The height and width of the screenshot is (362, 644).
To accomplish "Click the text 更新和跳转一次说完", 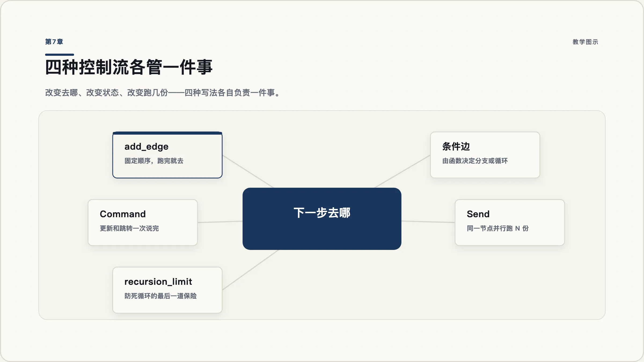I will pyautogui.click(x=129, y=228).
